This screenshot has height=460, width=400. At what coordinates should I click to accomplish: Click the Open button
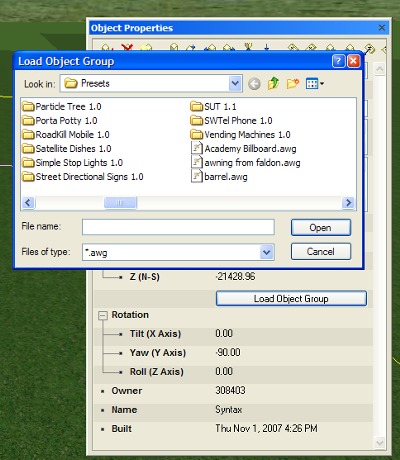point(321,228)
